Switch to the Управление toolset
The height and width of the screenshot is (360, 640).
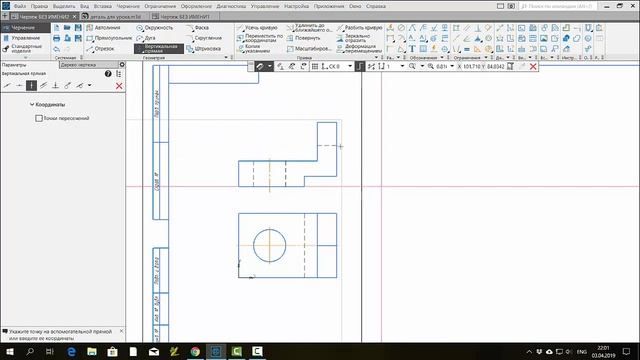[x=25, y=38]
